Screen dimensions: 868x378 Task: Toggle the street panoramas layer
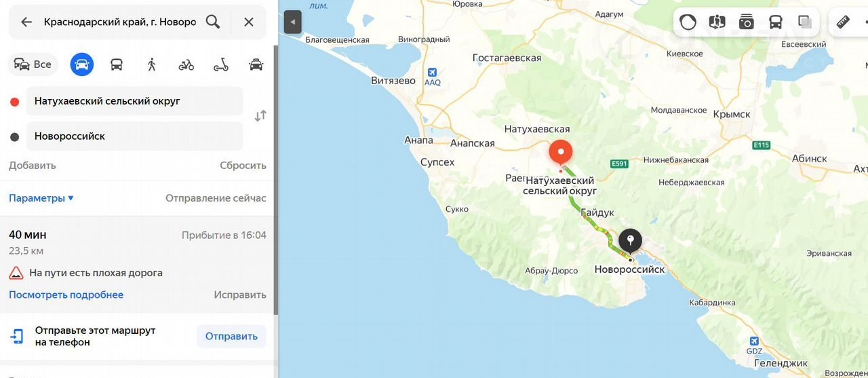tap(717, 22)
